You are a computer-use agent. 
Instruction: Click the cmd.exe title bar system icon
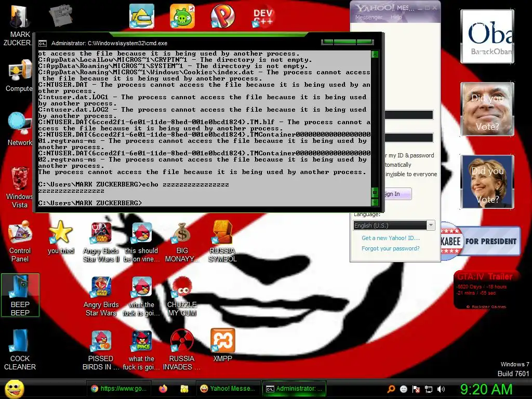[43, 44]
